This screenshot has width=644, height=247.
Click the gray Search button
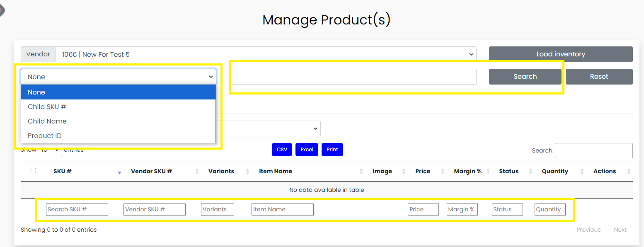pyautogui.click(x=525, y=77)
